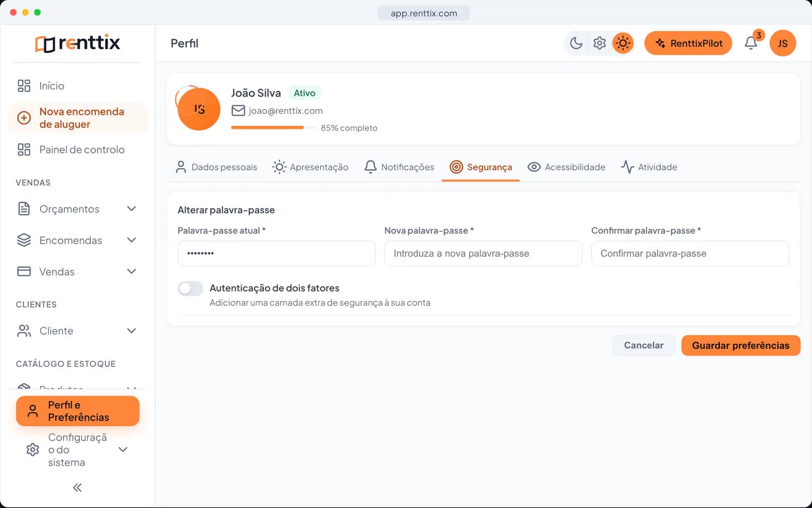Viewport: 812px width, 508px height.
Task: Click the Ativo status badge
Action: pyautogui.click(x=304, y=93)
